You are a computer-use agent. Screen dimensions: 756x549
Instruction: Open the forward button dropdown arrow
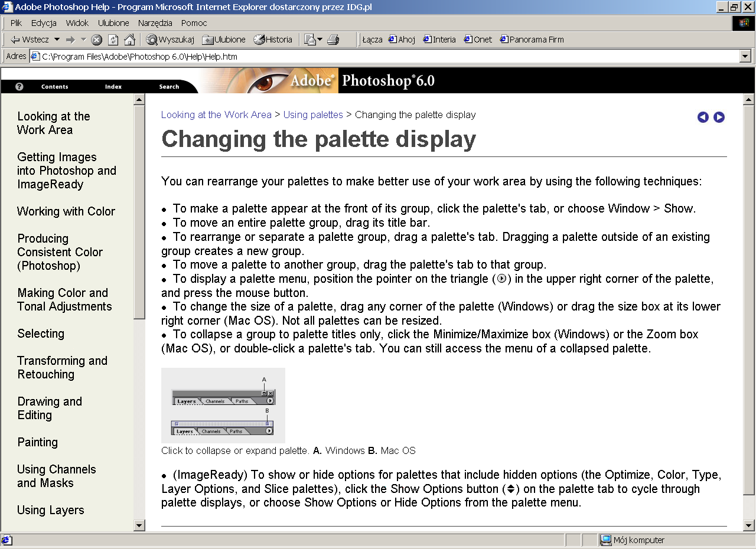83,40
